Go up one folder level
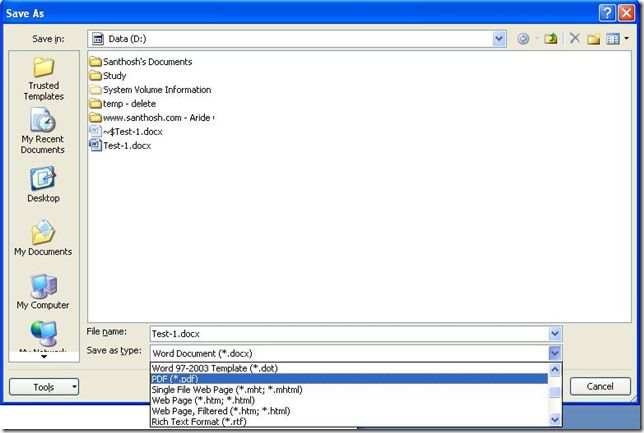The width and height of the screenshot is (644, 433). point(551,39)
